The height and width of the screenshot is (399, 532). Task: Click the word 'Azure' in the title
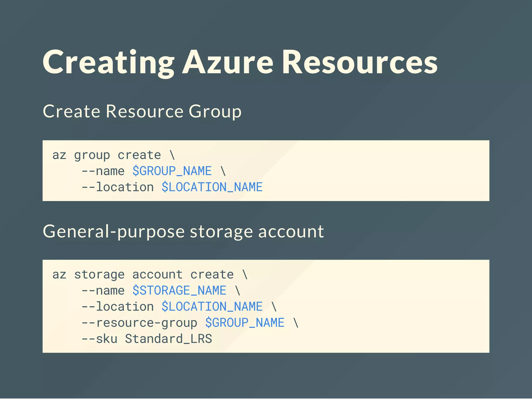pos(228,62)
